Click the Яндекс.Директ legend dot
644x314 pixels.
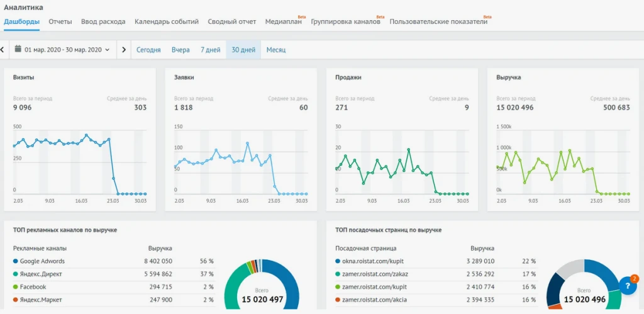point(15,274)
